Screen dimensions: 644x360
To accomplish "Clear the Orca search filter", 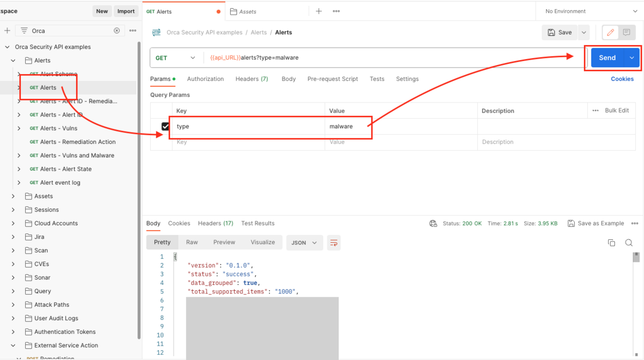I will point(117,31).
